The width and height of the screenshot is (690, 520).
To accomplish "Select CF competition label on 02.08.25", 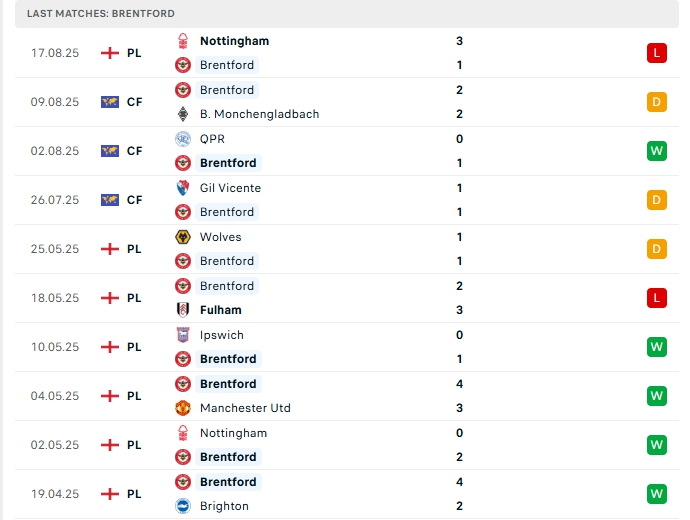I will pos(134,151).
